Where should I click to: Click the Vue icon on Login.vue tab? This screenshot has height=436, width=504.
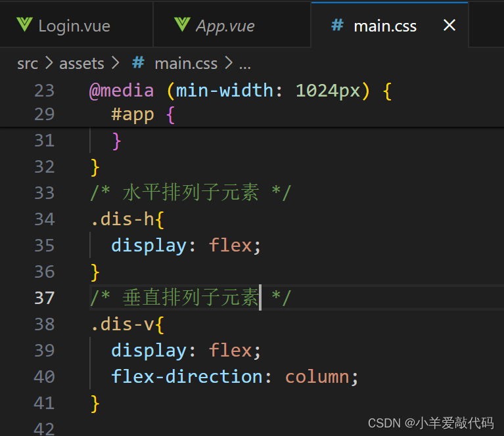tap(24, 25)
